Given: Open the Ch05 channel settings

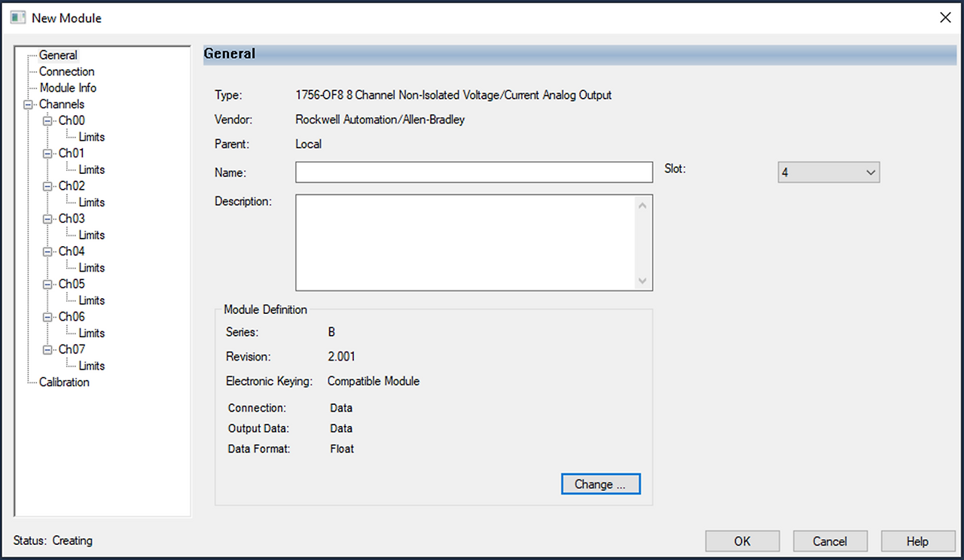Looking at the screenshot, I should [71, 284].
